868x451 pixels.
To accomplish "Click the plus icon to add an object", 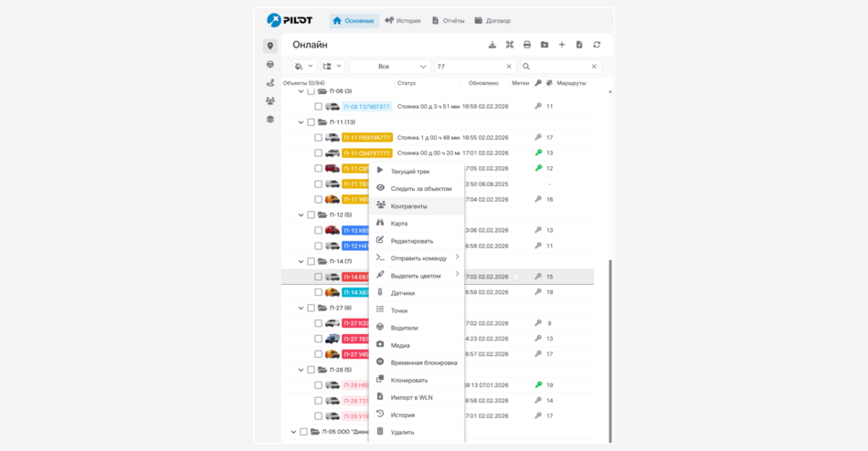I will click(x=562, y=45).
